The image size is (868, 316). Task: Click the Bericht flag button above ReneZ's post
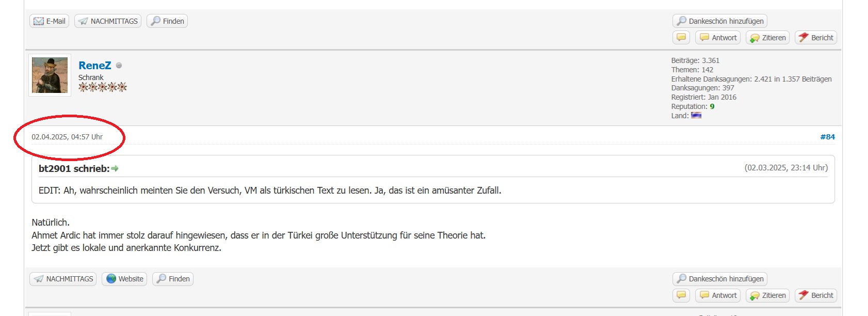click(816, 38)
